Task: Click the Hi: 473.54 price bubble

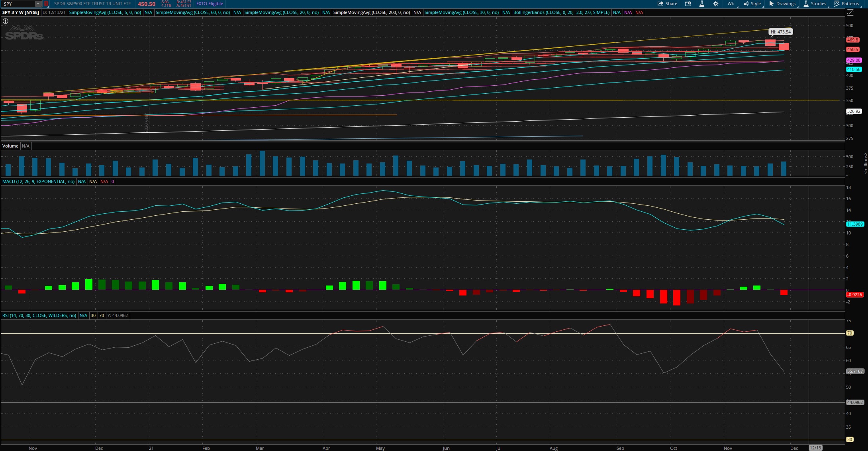Action: pos(781,32)
